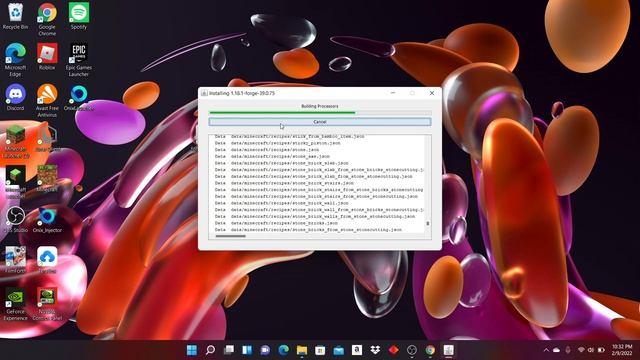Open Task View from the taskbar
Image resolution: width=640 pixels, height=360 pixels.
229,350
